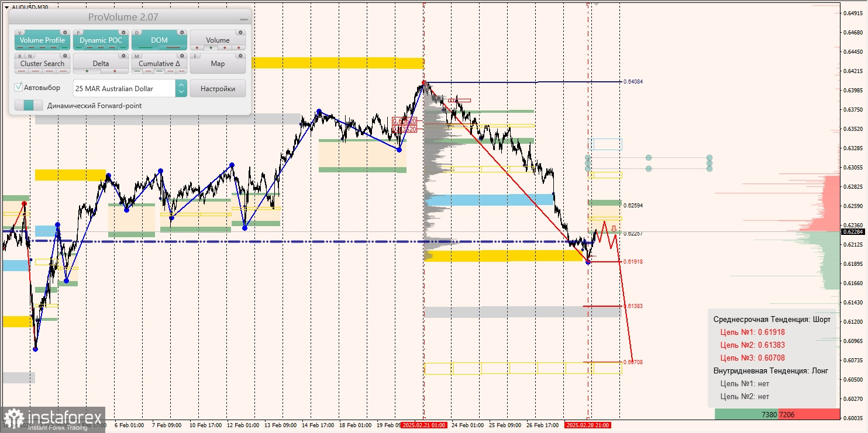Viewport: 868px width, 433px height.
Task: Click the current price tag 0.62284
Action: [x=853, y=232]
